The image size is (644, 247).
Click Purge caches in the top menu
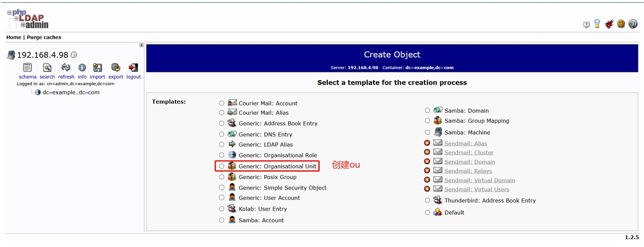coord(44,38)
